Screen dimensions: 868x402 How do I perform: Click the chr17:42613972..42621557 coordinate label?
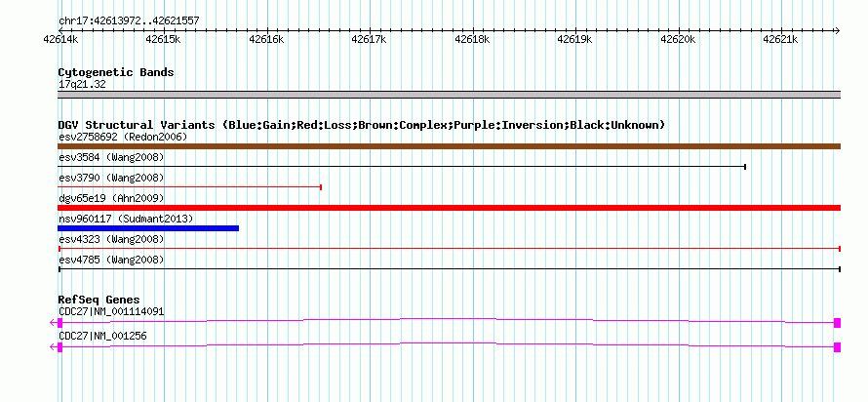click(x=129, y=21)
